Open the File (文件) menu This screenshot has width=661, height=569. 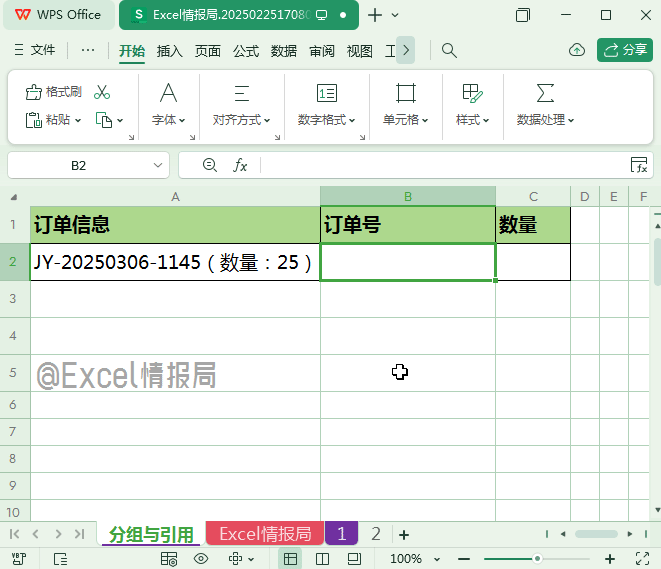coord(35,50)
